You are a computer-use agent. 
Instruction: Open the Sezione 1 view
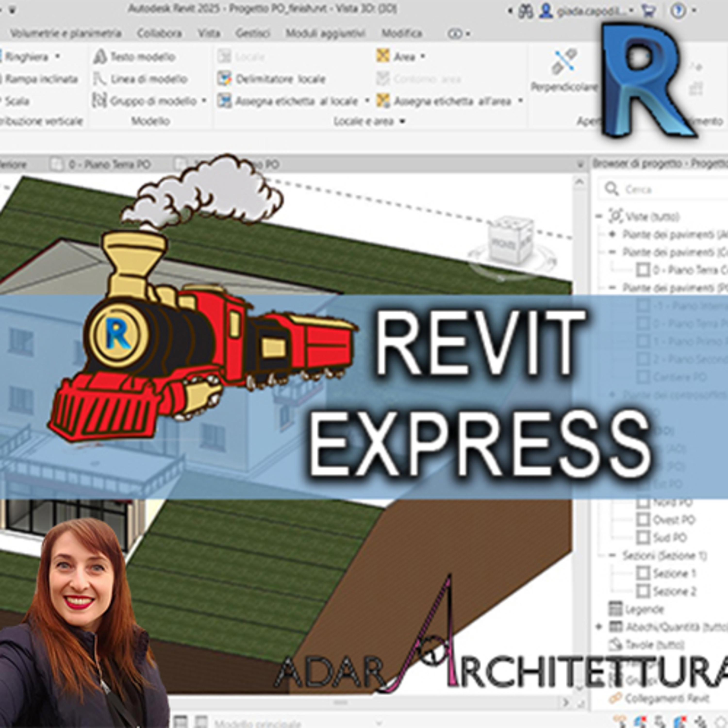point(666,573)
